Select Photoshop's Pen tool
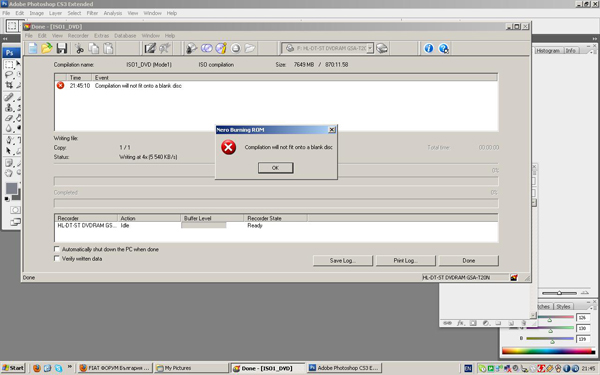Screen dimensions: 600x375 [9, 140]
